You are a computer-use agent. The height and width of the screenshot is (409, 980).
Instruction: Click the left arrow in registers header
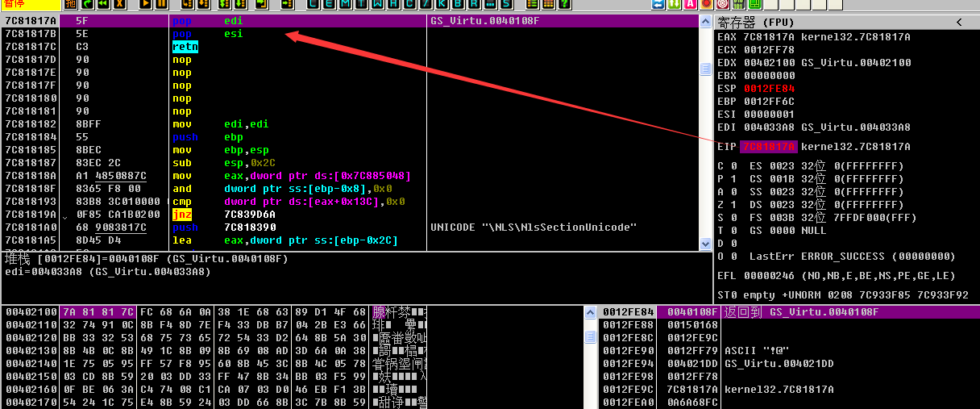pyautogui.click(x=959, y=22)
